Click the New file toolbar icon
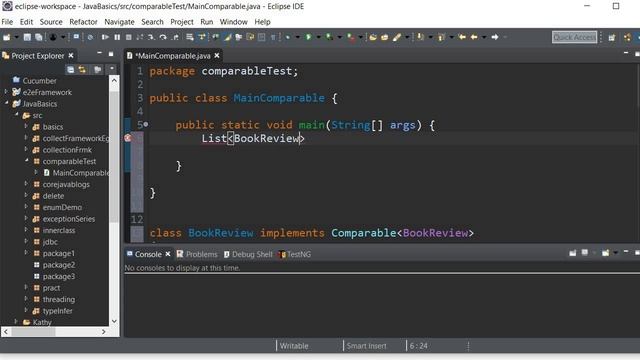Screen dimensions: 640x360 tap(7, 37)
